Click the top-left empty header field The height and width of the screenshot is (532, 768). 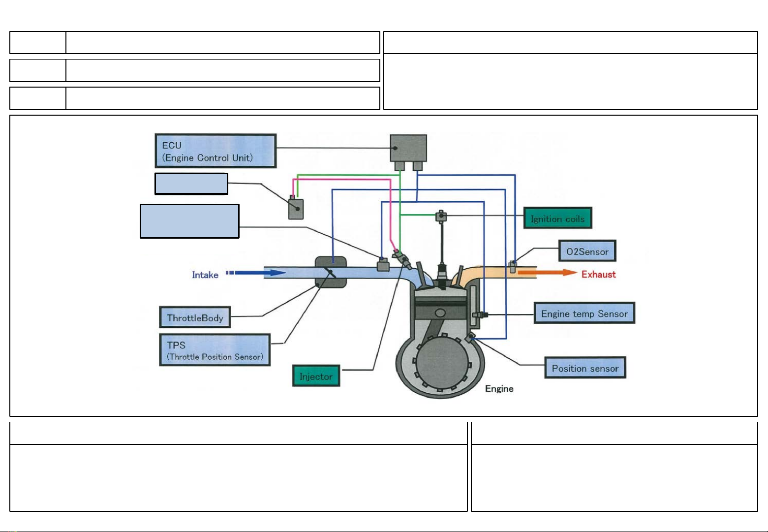pos(37,43)
